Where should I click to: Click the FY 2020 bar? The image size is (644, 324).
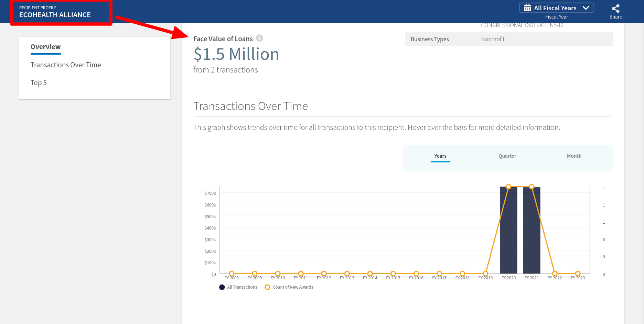[x=508, y=234]
